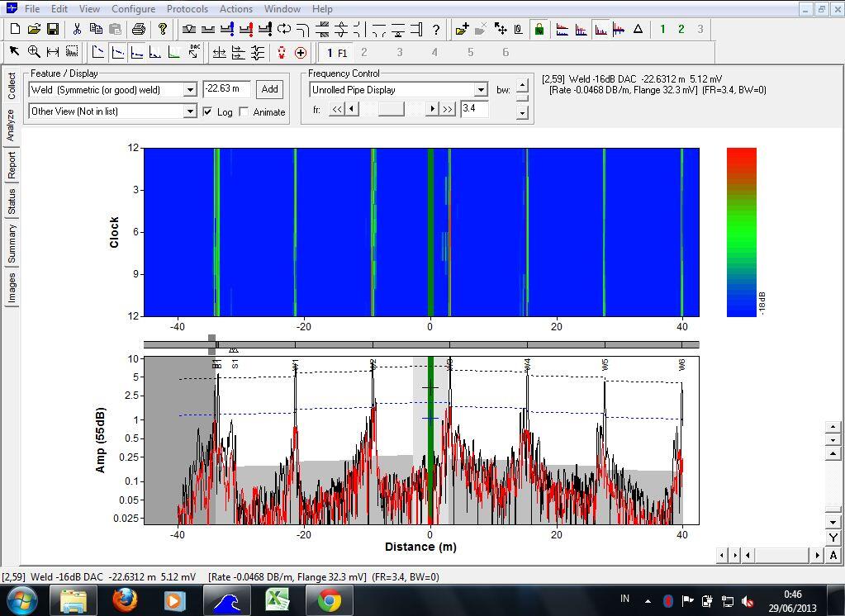845x616 pixels.
Task: Toggle the 1 F1 frequency button
Action: click(x=336, y=52)
